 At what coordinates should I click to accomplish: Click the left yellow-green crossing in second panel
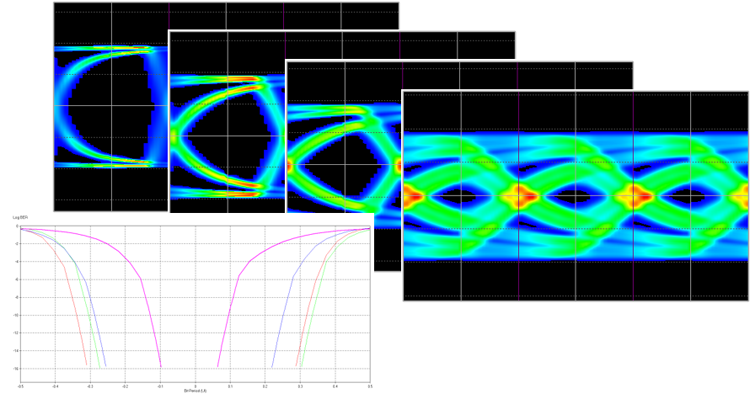pyautogui.click(x=174, y=136)
